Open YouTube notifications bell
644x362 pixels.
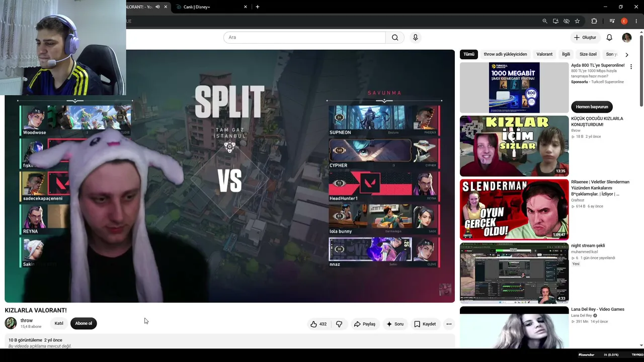pos(609,37)
